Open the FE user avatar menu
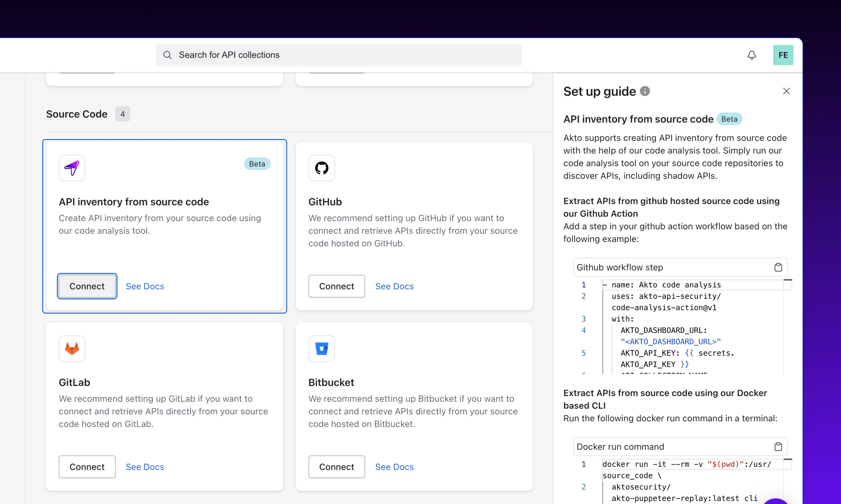Image resolution: width=841 pixels, height=504 pixels. pos(783,55)
